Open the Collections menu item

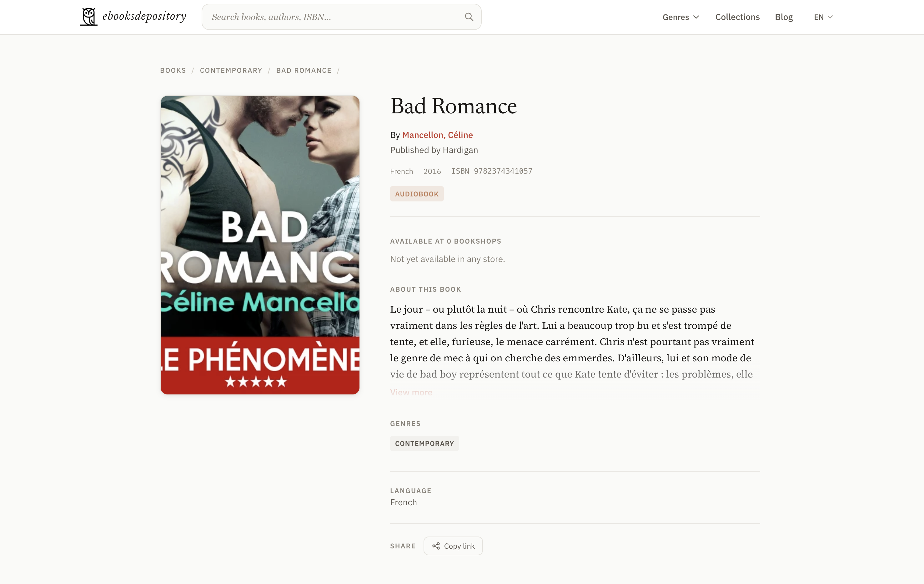pyautogui.click(x=737, y=17)
